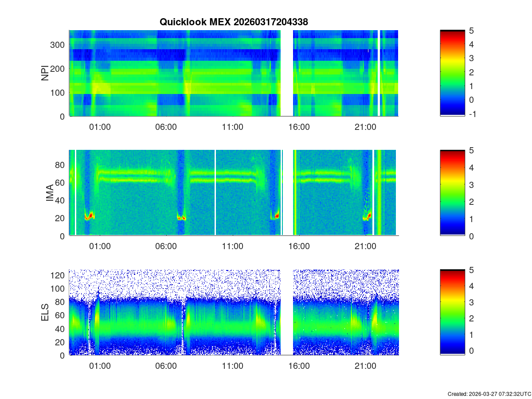Click the IMA panel colorbar
532x399 pixels.
pyautogui.click(x=452, y=193)
